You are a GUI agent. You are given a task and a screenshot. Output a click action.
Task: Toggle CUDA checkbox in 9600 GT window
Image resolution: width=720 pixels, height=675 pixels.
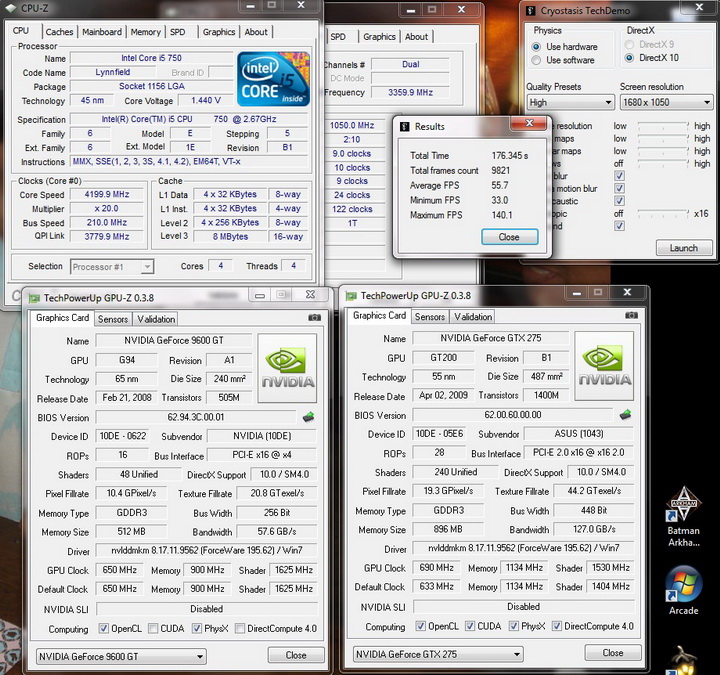coord(153,628)
